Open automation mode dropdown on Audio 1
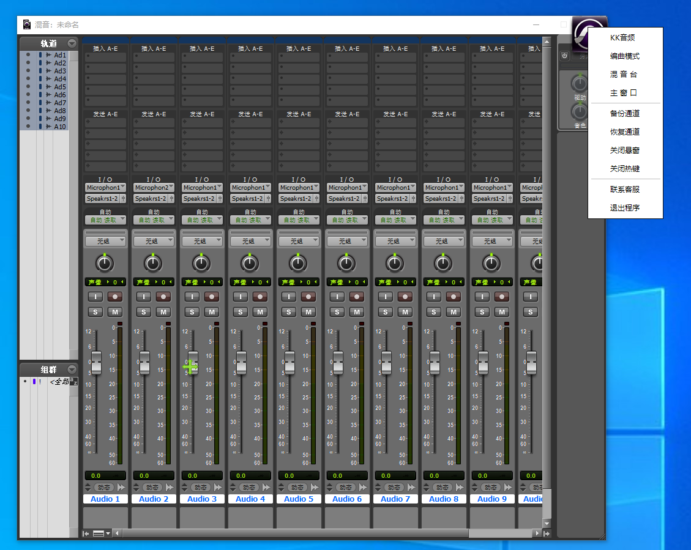Viewport: 691px width, 550px height. pos(105,219)
